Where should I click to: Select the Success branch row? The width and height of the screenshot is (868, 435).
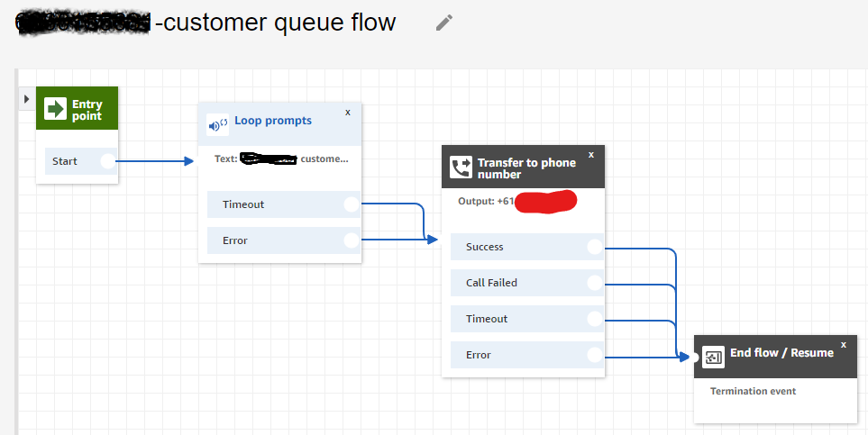(x=527, y=247)
